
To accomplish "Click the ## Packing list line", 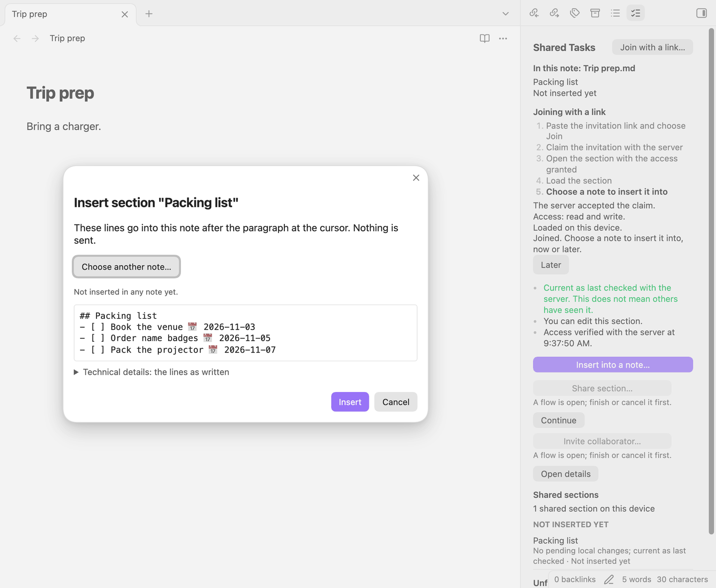I will 118,315.
